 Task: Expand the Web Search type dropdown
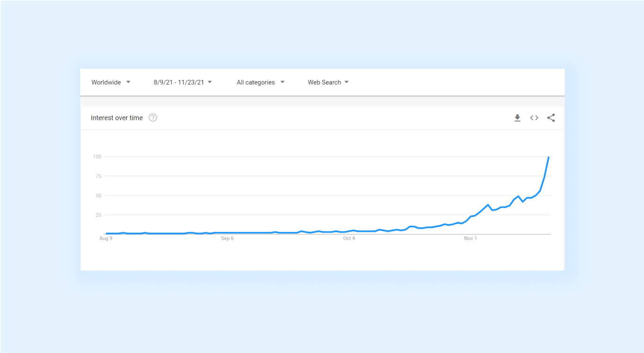coord(328,82)
